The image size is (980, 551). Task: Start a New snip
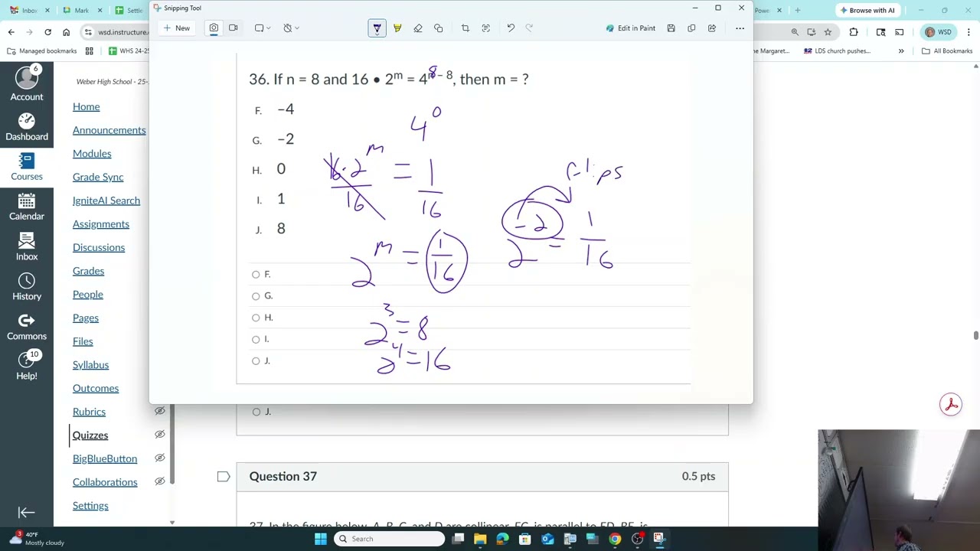point(176,28)
